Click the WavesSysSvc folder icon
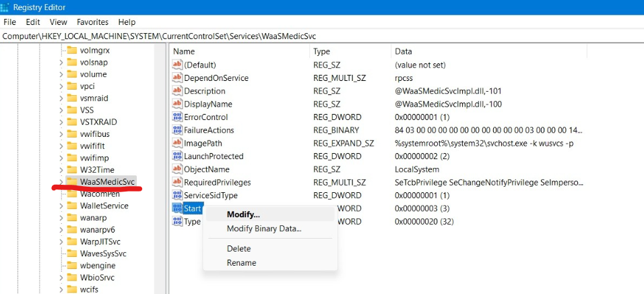The height and width of the screenshot is (294, 644). [x=72, y=254]
